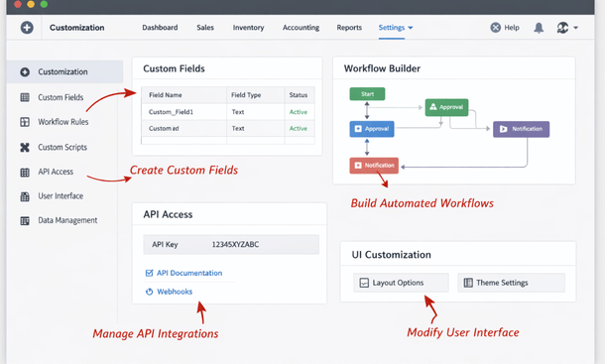Viewport: 605px width, 364px height.
Task: Click the Webhooks refresh icon
Action: tap(149, 292)
